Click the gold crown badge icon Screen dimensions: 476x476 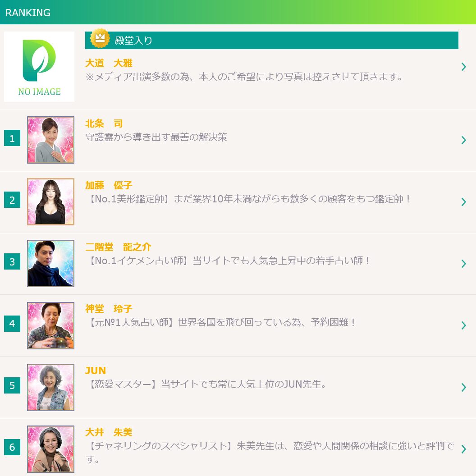pyautogui.click(x=100, y=38)
